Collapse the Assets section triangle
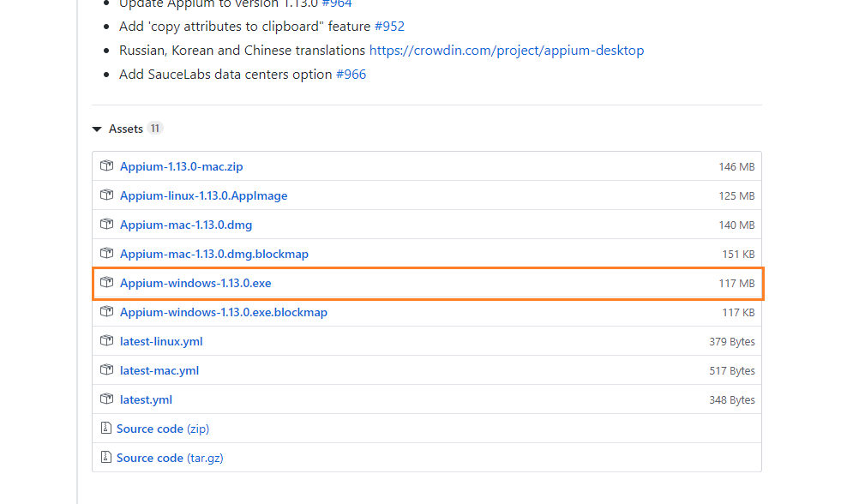 96,129
